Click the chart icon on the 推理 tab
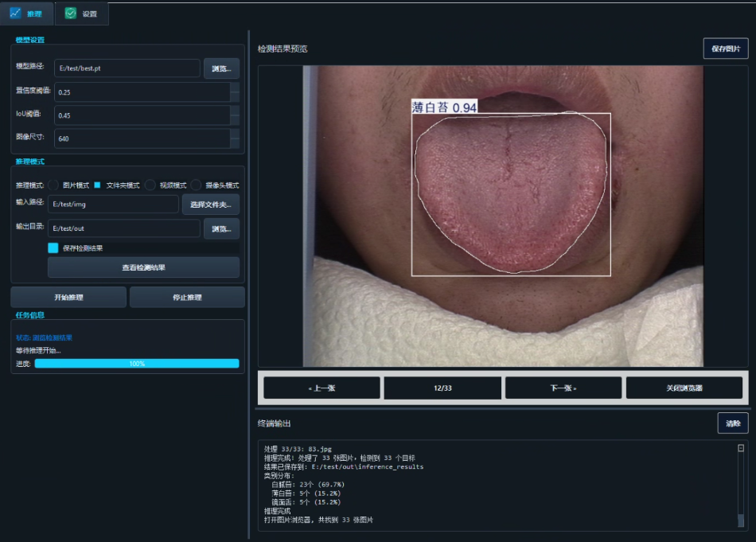 15,13
